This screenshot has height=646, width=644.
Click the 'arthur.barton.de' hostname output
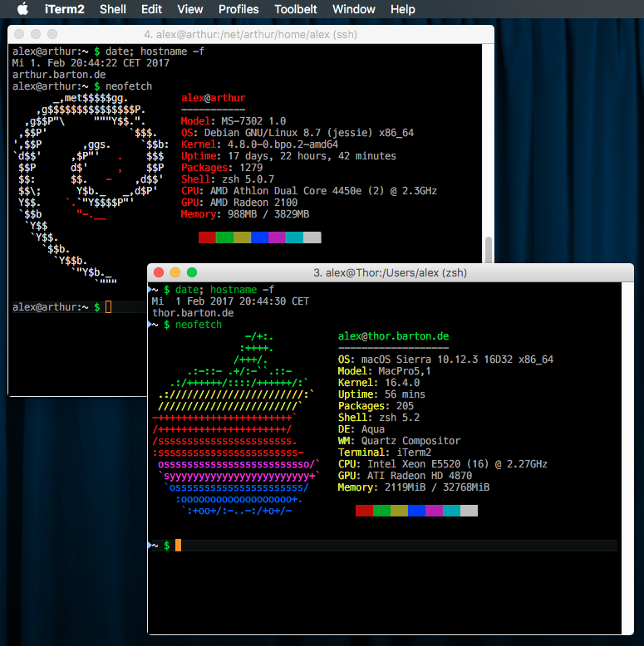[x=59, y=75]
